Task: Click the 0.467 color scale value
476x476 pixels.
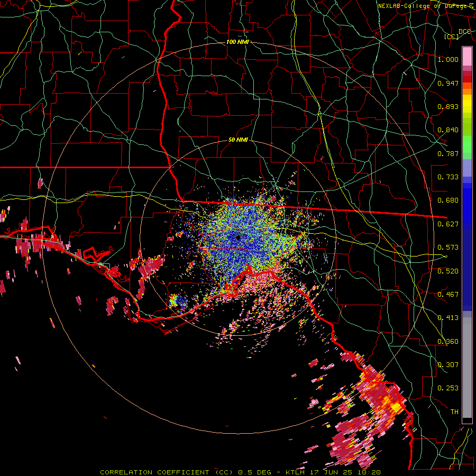Action: point(448,295)
